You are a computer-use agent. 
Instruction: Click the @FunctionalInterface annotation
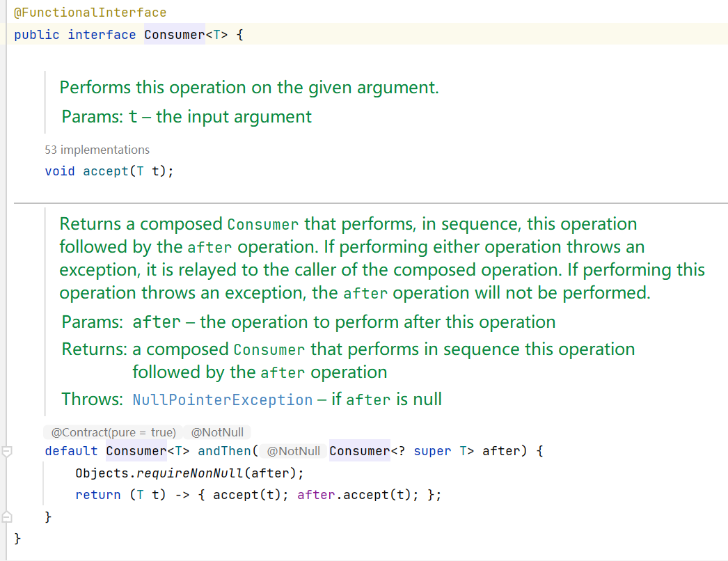(90, 13)
